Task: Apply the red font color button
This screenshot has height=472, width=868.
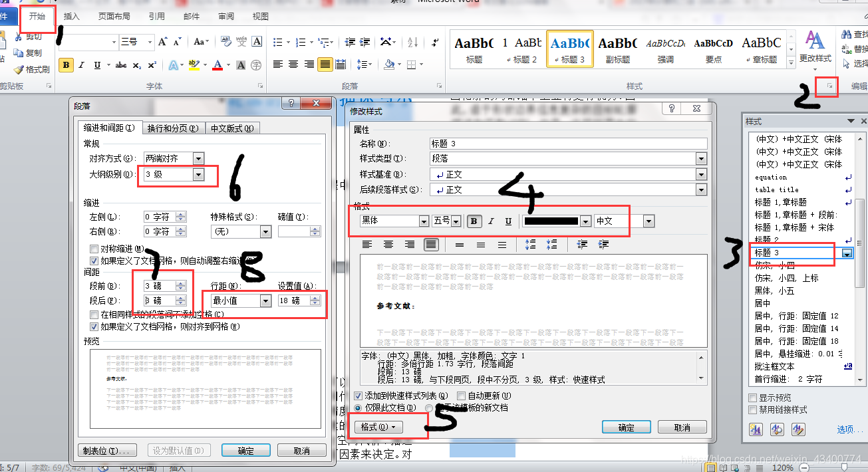Action: click(x=217, y=65)
